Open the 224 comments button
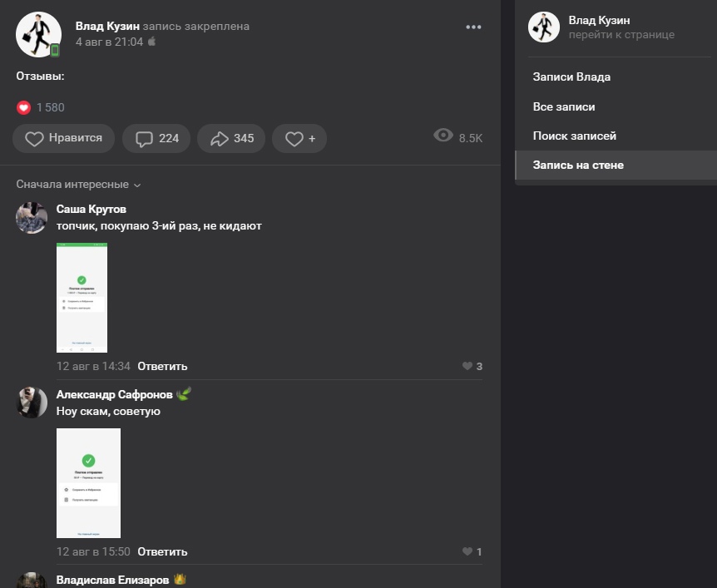Viewport: 717px width, 588px height. click(156, 139)
